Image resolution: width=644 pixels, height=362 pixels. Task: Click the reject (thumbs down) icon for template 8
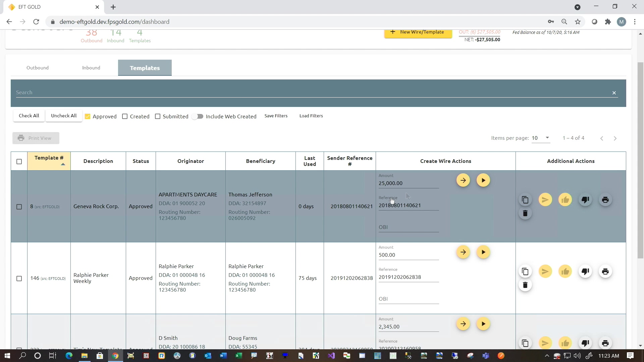point(585,200)
